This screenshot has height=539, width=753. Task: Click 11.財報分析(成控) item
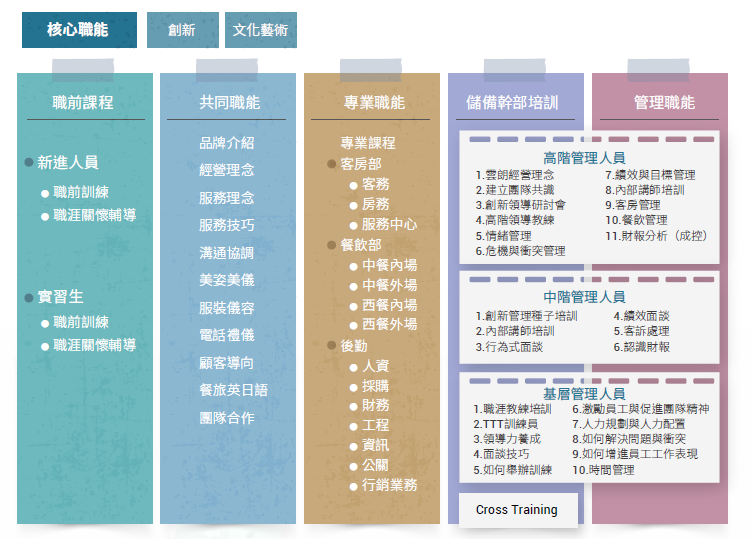pos(656,235)
